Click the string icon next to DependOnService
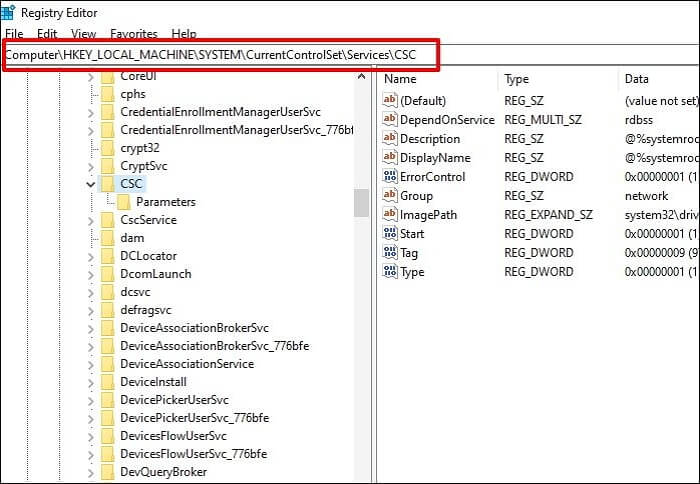700x484 pixels. coord(390,119)
